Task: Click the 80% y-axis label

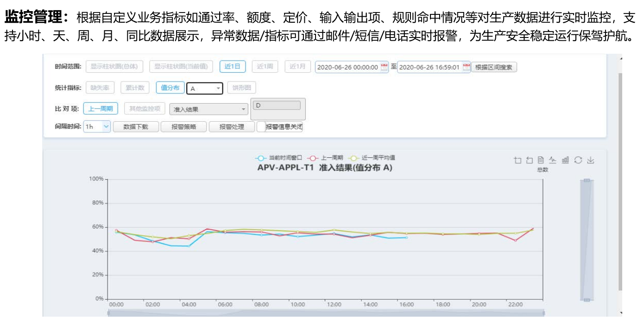Action: click(97, 203)
